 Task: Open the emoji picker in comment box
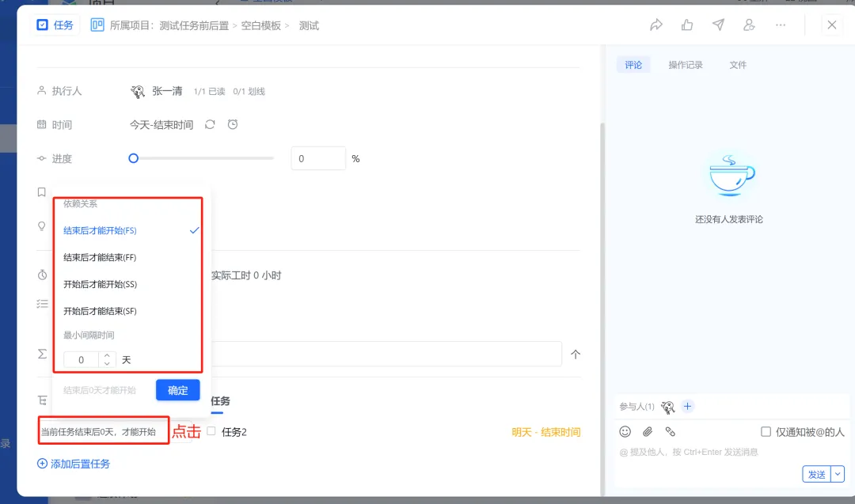point(625,431)
